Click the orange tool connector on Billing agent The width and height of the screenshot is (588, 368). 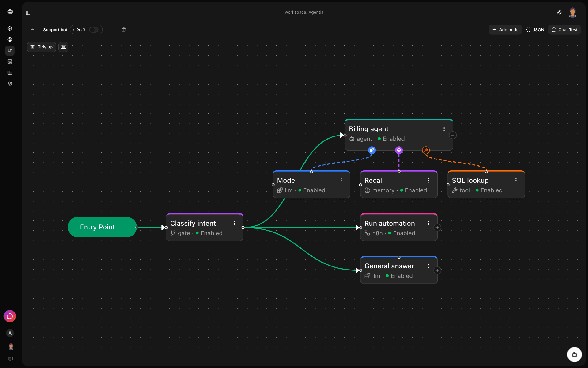[426, 150]
